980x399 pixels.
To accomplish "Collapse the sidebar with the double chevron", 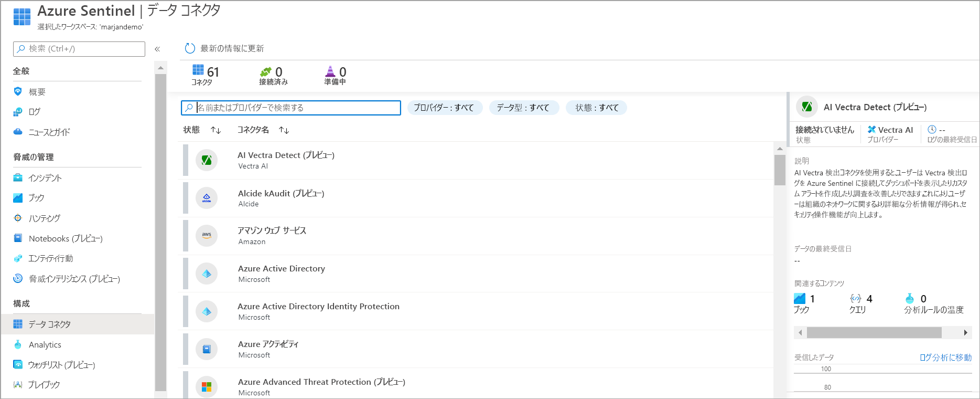I will [x=157, y=49].
